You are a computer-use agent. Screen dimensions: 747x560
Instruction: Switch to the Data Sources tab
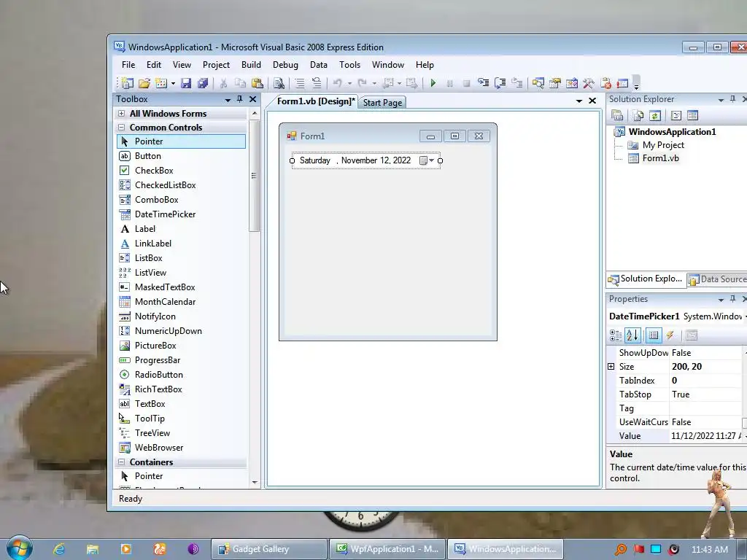point(717,279)
